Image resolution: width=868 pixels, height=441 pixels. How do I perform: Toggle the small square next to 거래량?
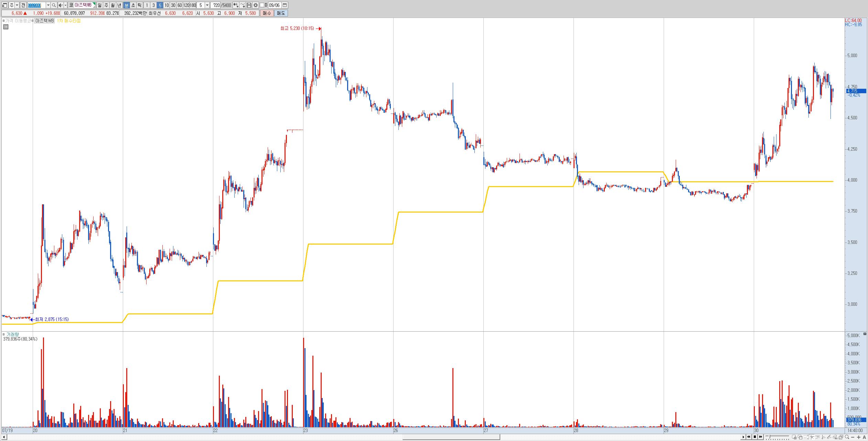(x=4, y=334)
